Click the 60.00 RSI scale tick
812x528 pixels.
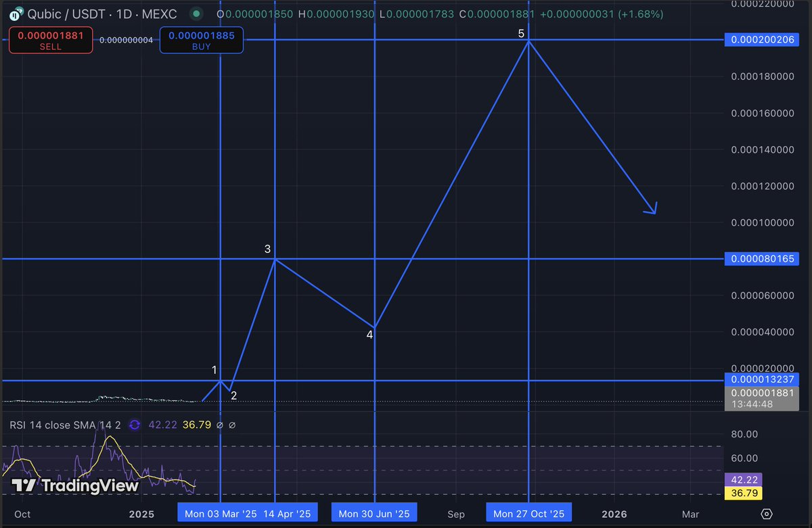coord(744,458)
